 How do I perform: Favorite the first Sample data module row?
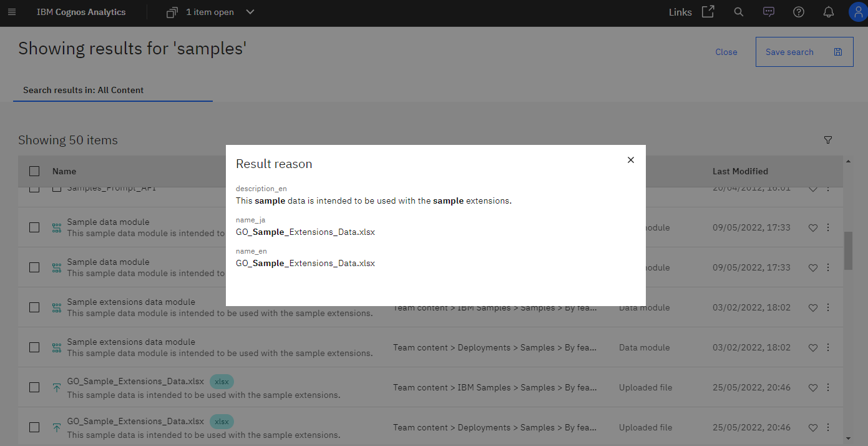tap(812, 228)
